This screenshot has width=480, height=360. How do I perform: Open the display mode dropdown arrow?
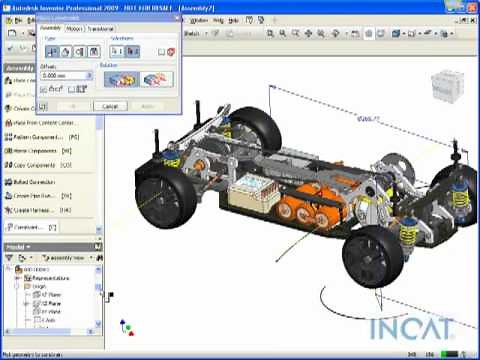403,34
